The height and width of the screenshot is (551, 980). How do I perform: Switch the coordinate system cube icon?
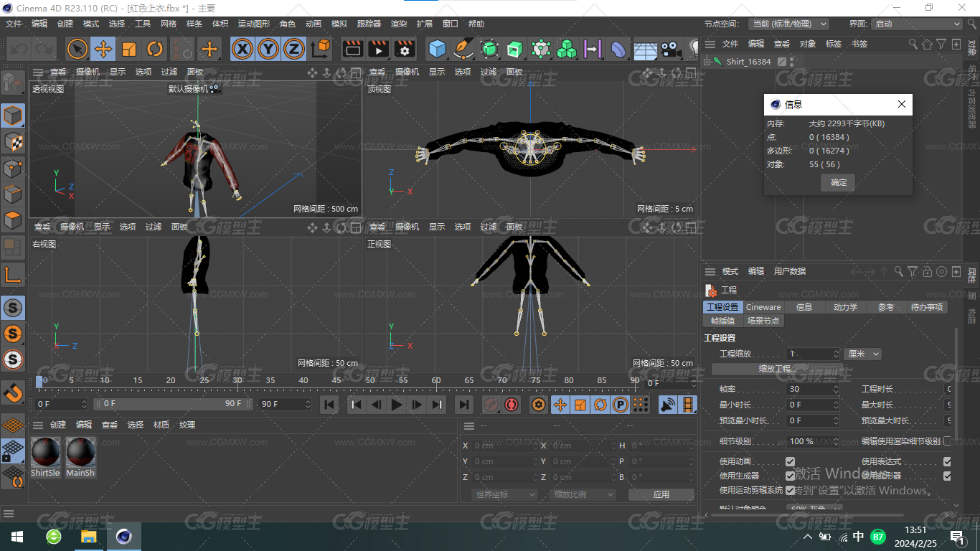(x=321, y=49)
